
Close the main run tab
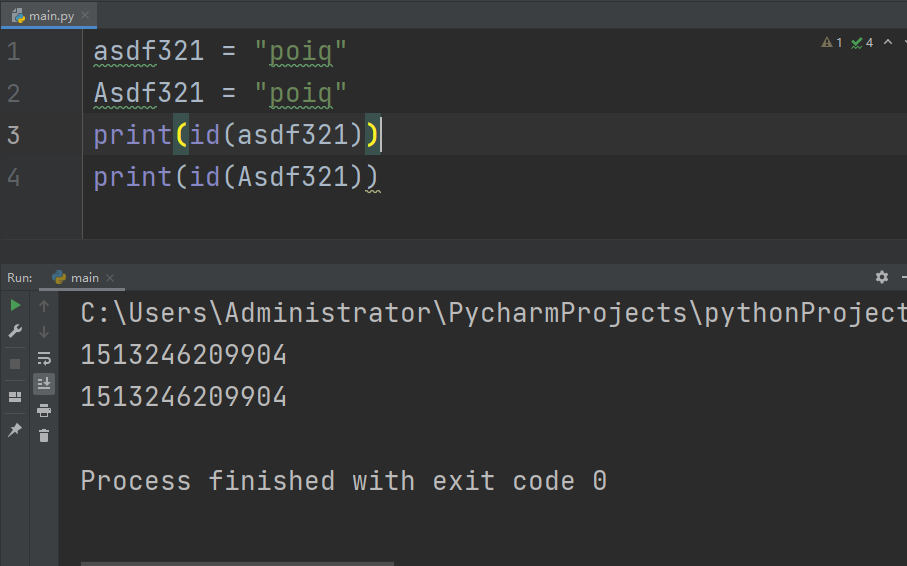pyautogui.click(x=110, y=278)
